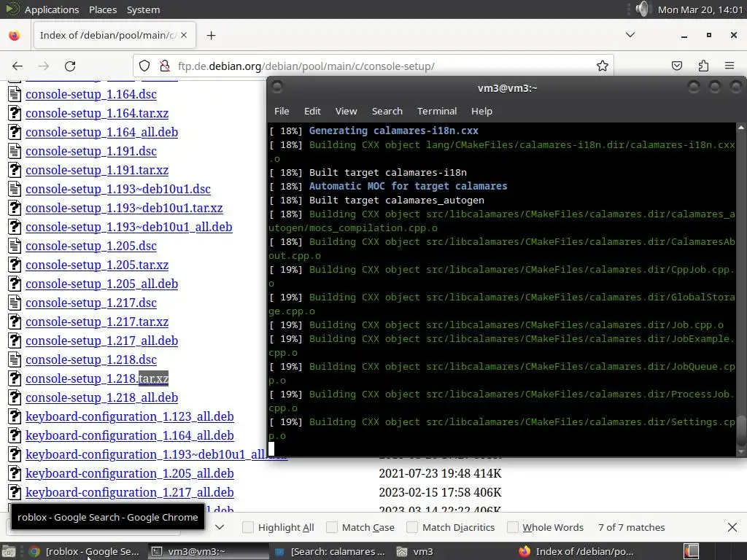
Task: Open the terminal View menu
Action: (x=346, y=111)
